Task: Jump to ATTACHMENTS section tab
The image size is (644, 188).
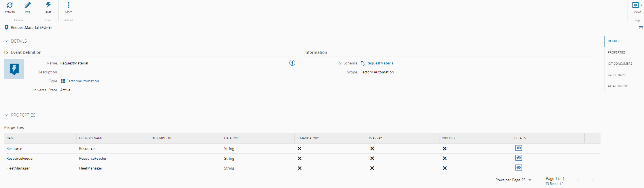Action: (618, 86)
